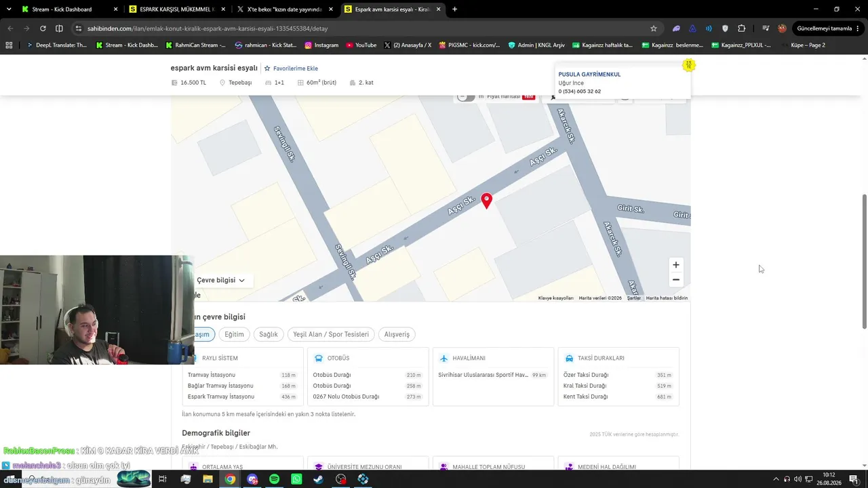Open Chrome from the taskbar

pos(230,479)
